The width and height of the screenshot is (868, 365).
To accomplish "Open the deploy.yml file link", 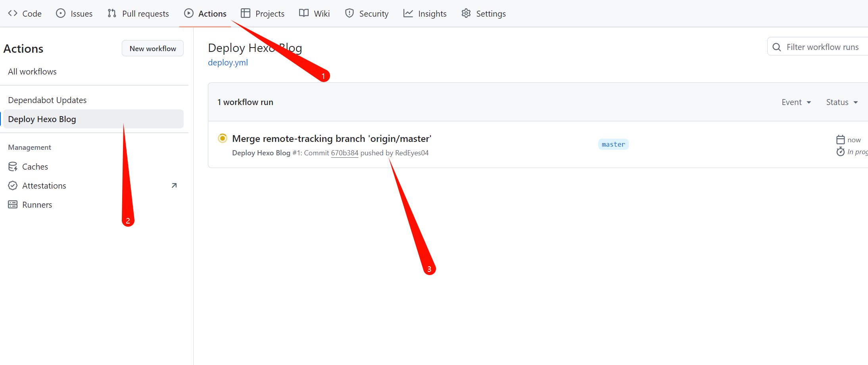I will [x=228, y=63].
